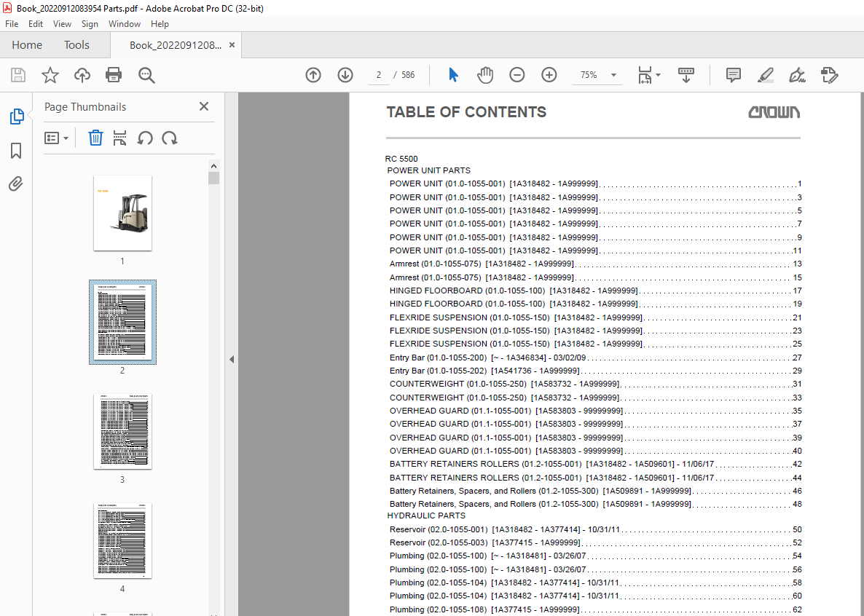Screen dimensions: 864x616
Task: Click BATTERY RETAINERS ROLLERS entry for page 42
Action: (595, 464)
